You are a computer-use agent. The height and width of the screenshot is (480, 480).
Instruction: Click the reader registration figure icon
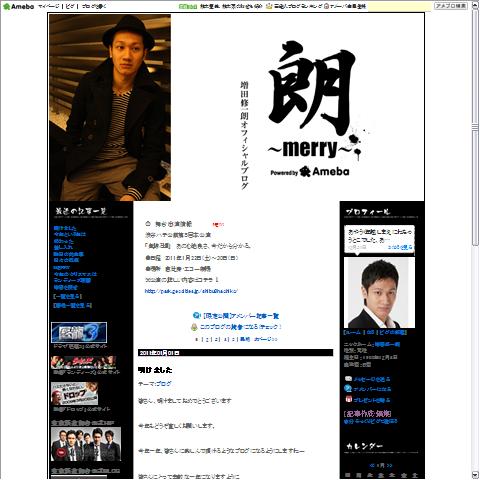point(194,327)
